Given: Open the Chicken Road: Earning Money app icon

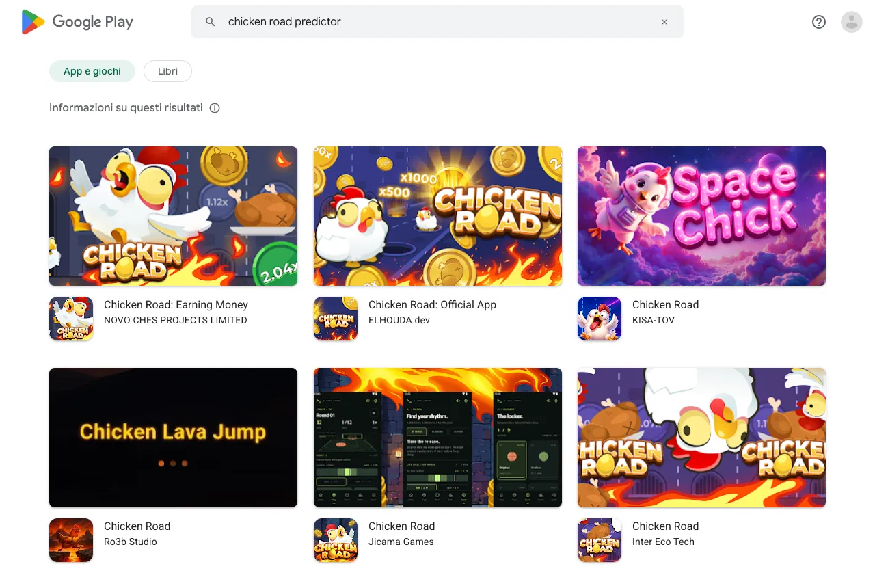Looking at the screenshot, I should coord(71,319).
